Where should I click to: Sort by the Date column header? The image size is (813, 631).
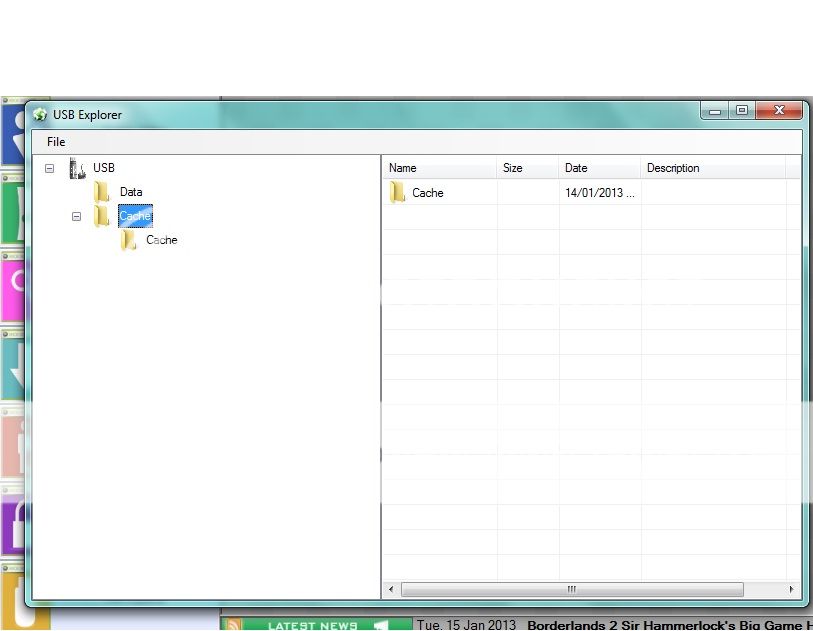tap(599, 168)
